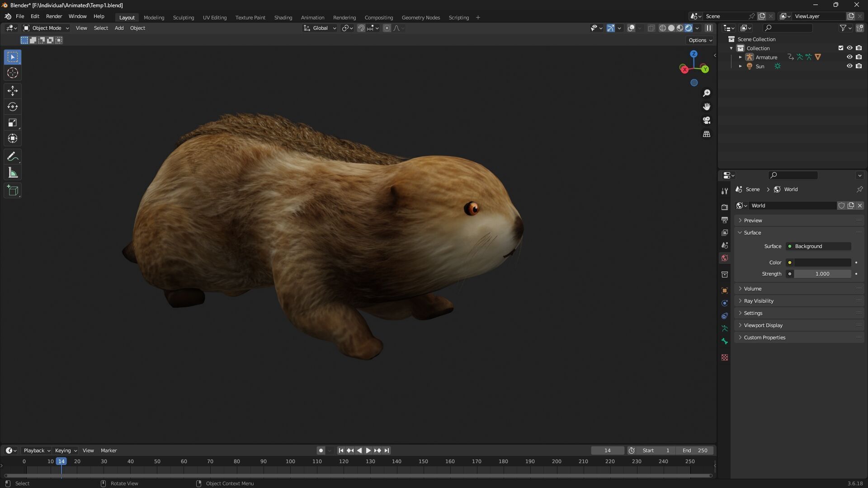868x488 pixels.
Task: Disable Sun in renders
Action: click(x=859, y=66)
